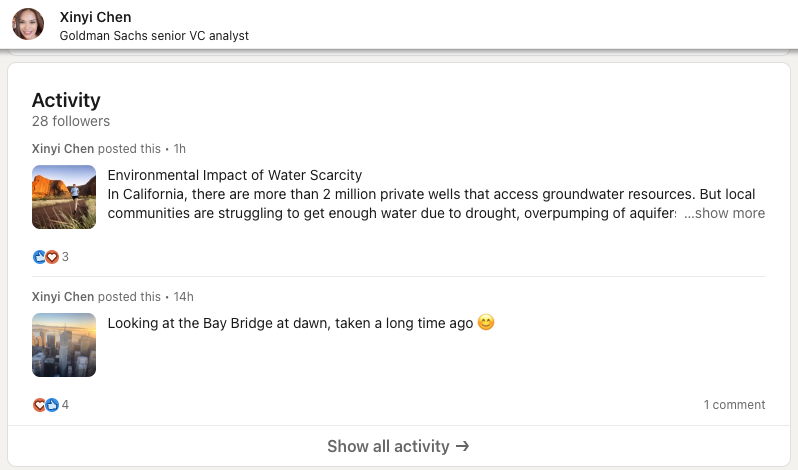Viewport: 798px width, 470px height.
Task: Open the Bay Bridge skyline thumbnail
Action: pyautogui.click(x=64, y=345)
